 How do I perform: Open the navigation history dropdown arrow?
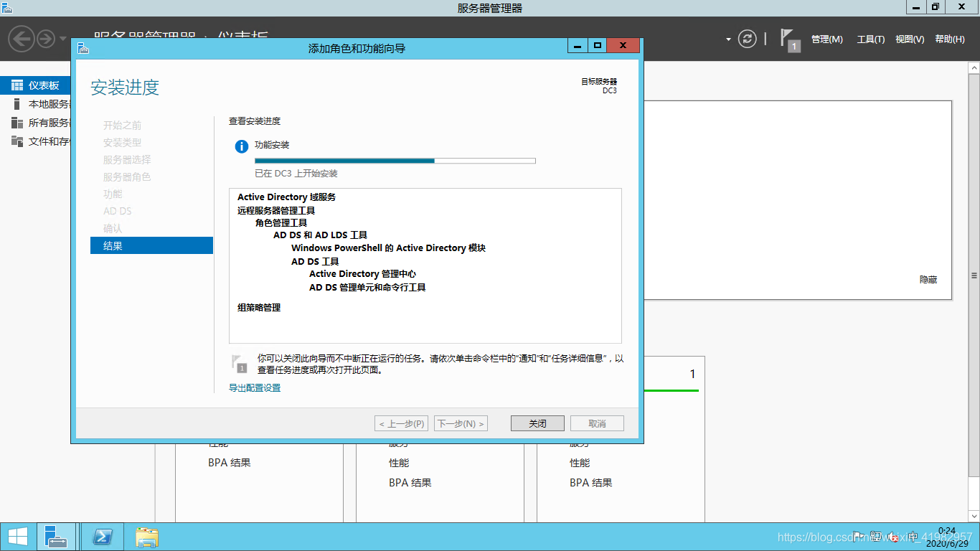(62, 38)
